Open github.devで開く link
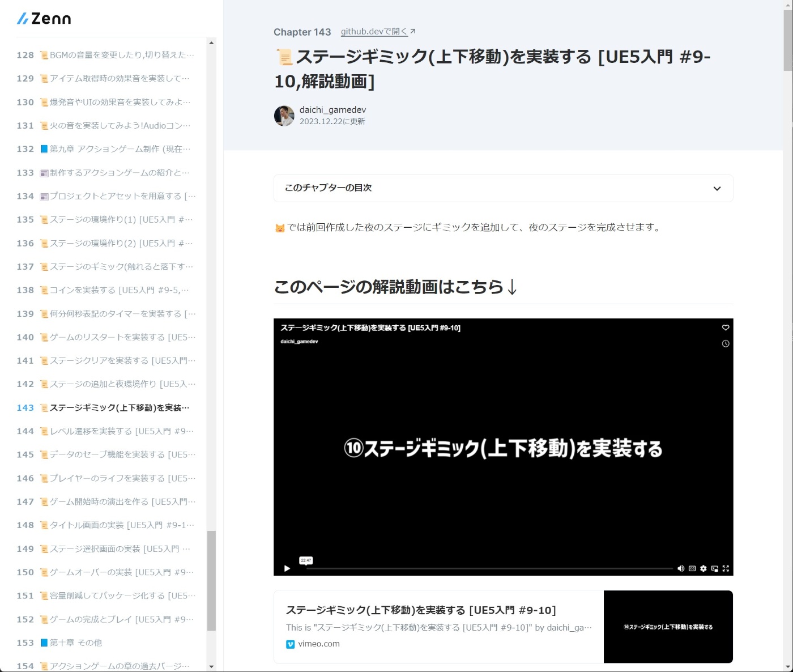 (x=374, y=32)
